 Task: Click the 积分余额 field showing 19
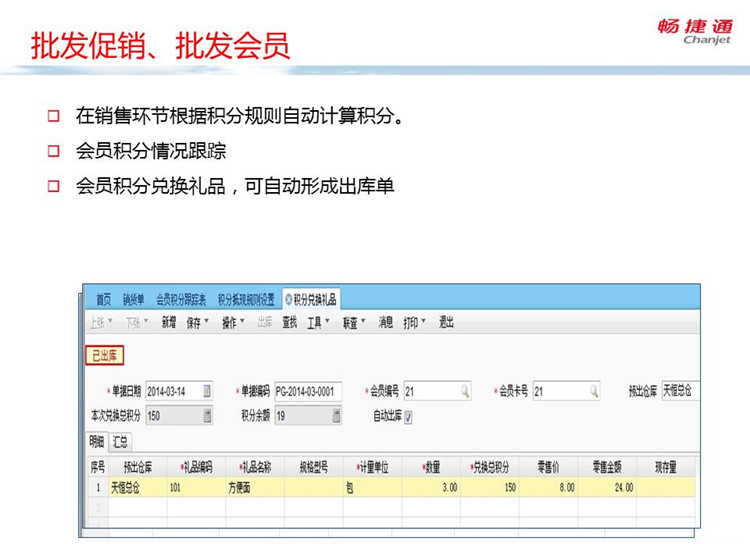[308, 415]
